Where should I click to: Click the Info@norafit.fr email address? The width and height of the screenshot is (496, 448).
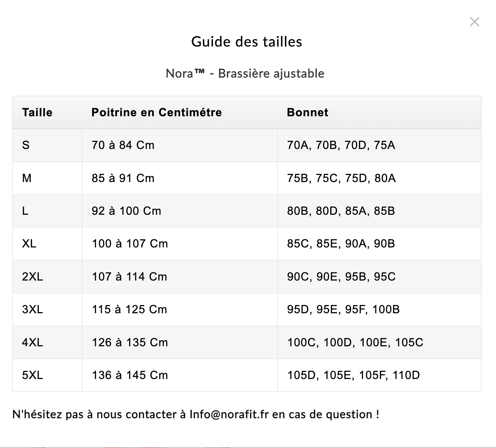pyautogui.click(x=229, y=415)
